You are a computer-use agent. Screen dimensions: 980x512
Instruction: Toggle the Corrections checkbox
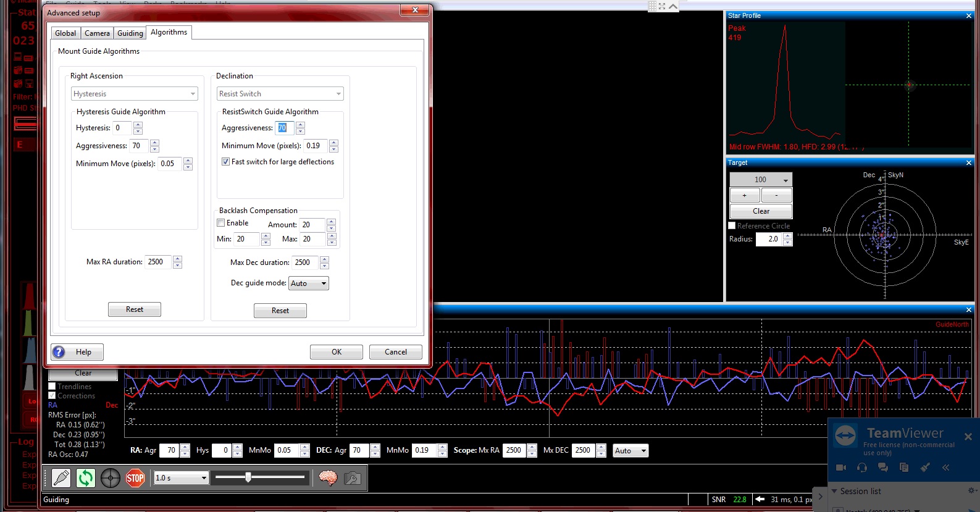(52, 395)
